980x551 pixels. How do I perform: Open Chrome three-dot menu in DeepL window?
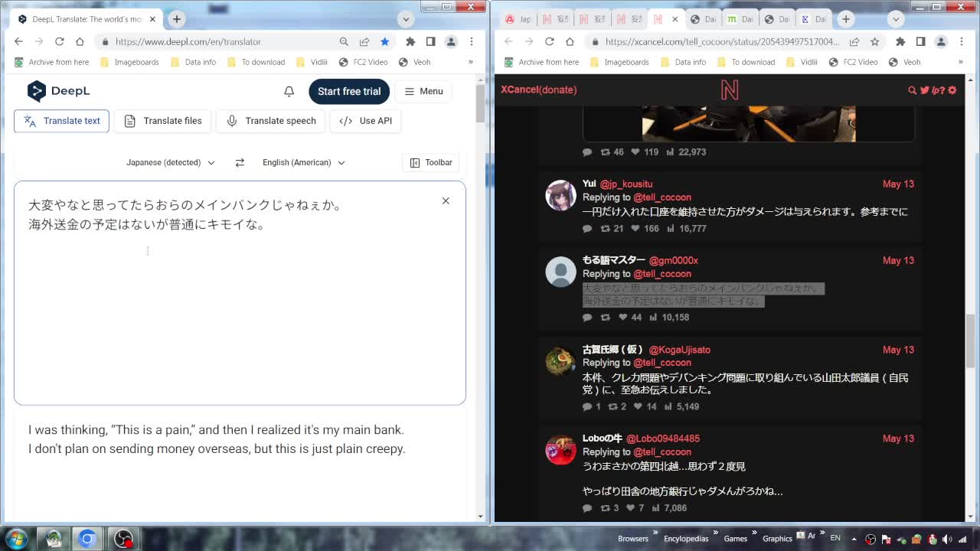point(472,41)
